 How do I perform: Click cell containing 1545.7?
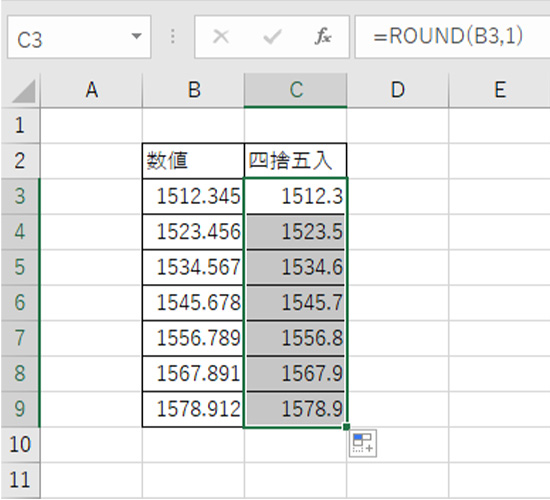(x=295, y=302)
